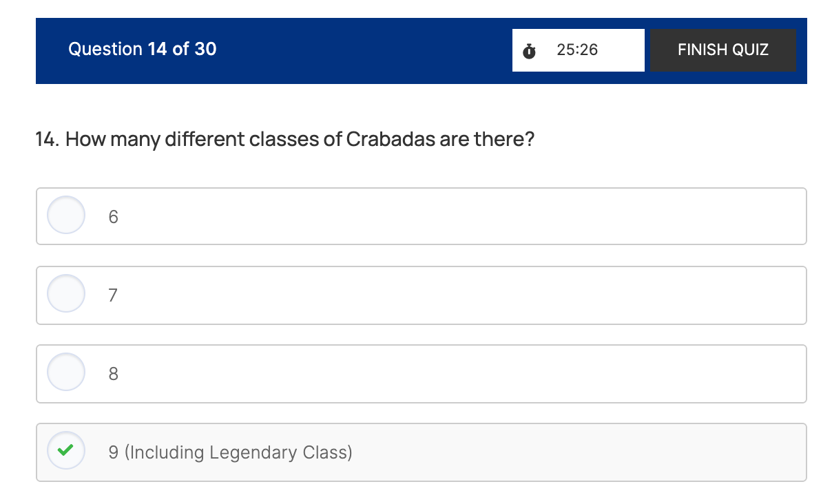Click the question number "14." before the prompt
This screenshot has width=832, height=504.
pos(48,140)
